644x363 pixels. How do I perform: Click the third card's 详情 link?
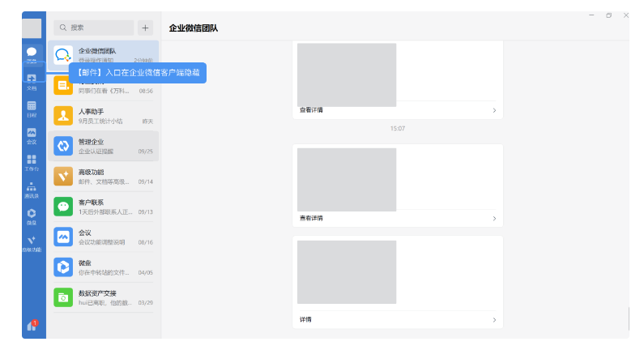pyautogui.click(x=305, y=319)
